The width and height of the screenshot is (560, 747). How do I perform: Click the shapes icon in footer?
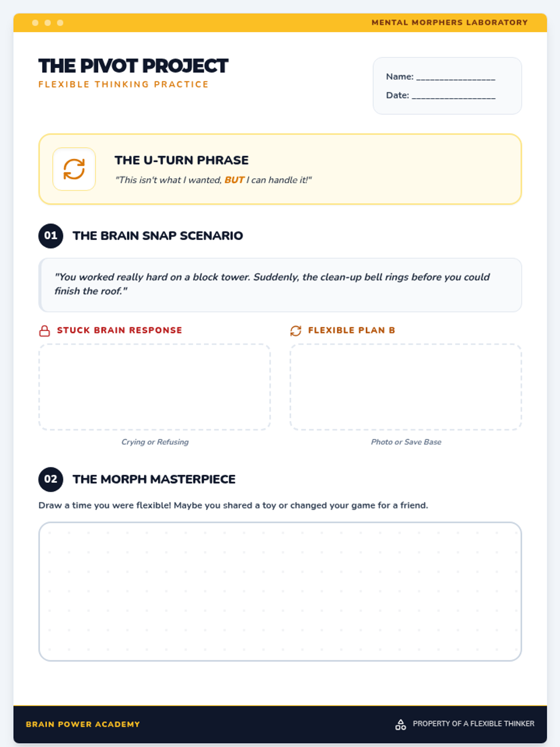click(400, 724)
